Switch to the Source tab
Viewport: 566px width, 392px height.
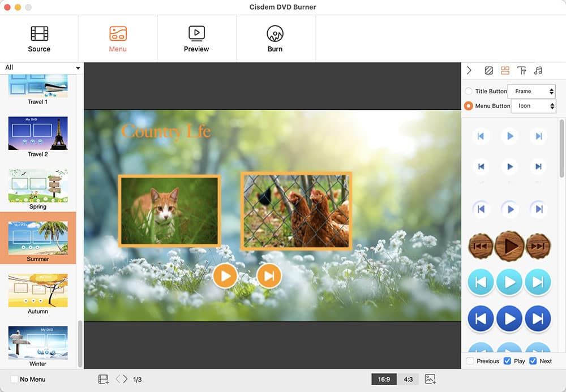tap(39, 38)
